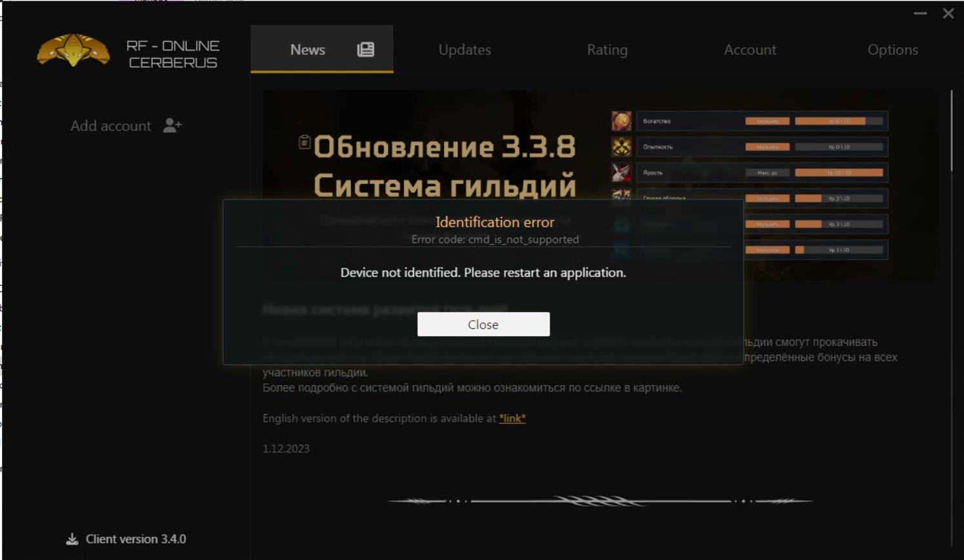Go to the Account tab
Image resolution: width=964 pixels, height=560 pixels.
pos(750,50)
